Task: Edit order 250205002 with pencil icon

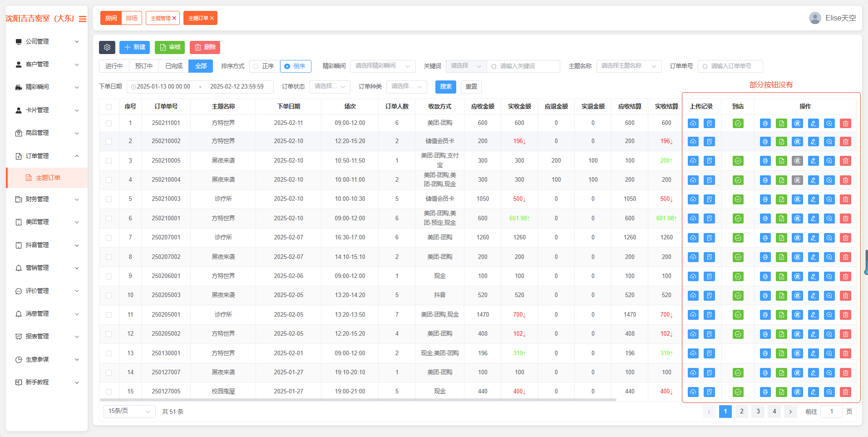Action: tap(814, 334)
